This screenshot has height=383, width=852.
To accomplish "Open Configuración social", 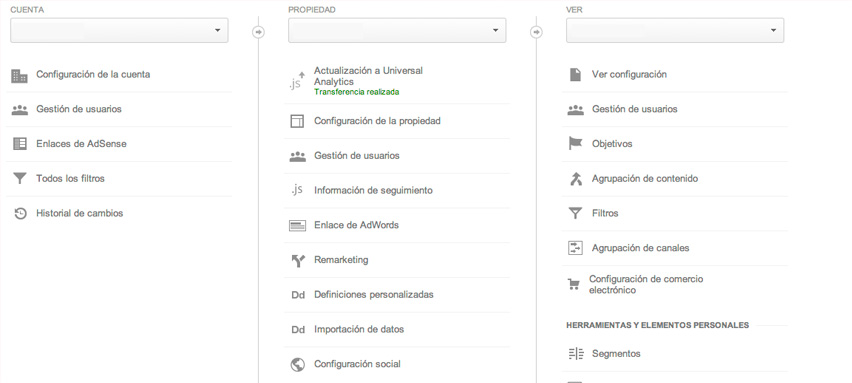I will click(x=357, y=364).
